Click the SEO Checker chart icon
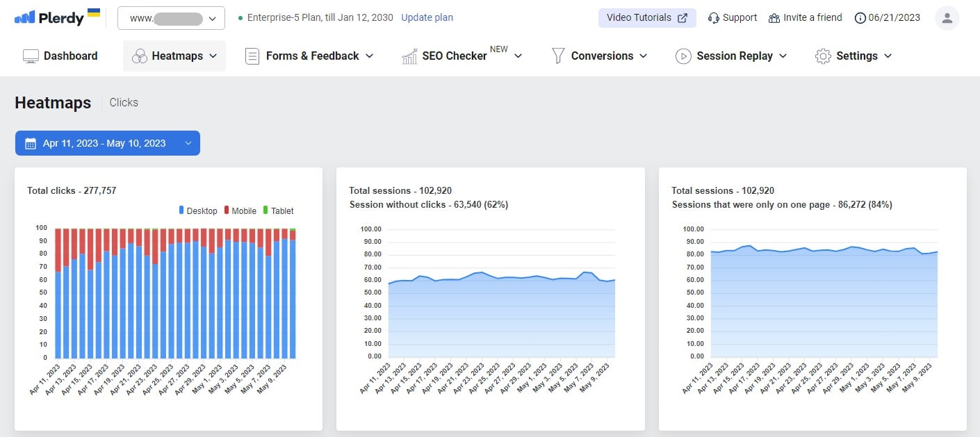Screen dimensions: 980x437 click(409, 56)
